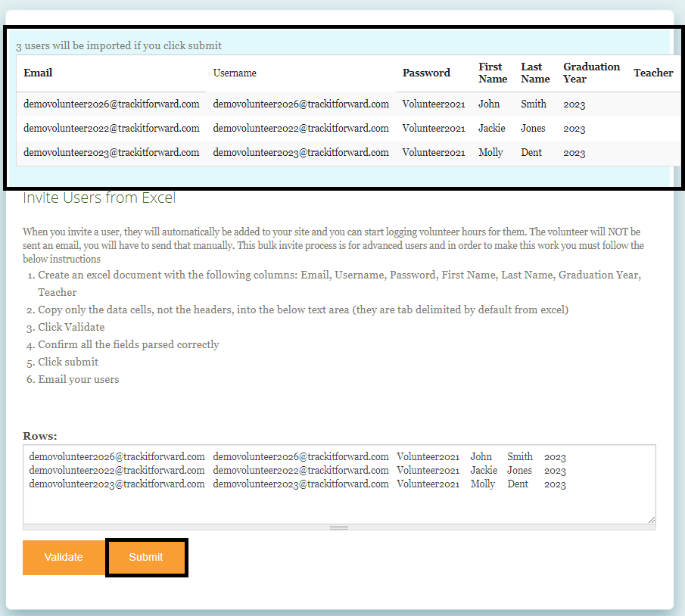The height and width of the screenshot is (616, 685).
Task: Click first name Jackie in table
Action: click(x=492, y=129)
